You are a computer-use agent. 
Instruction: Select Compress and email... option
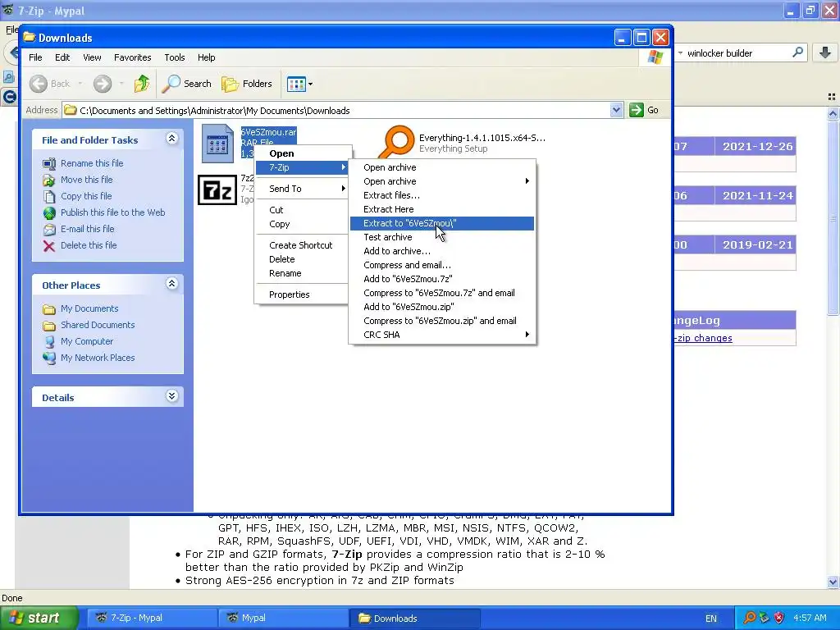[442, 265]
